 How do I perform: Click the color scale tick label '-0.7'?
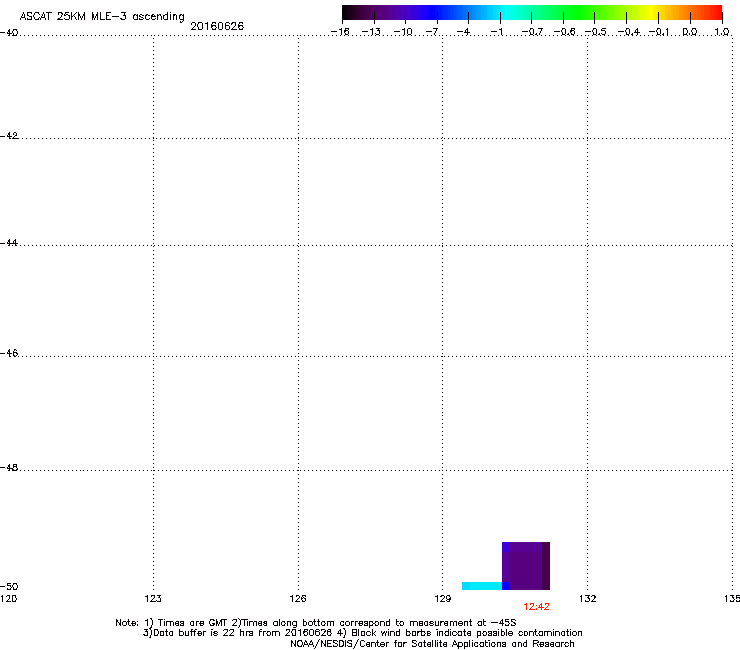pos(532,32)
